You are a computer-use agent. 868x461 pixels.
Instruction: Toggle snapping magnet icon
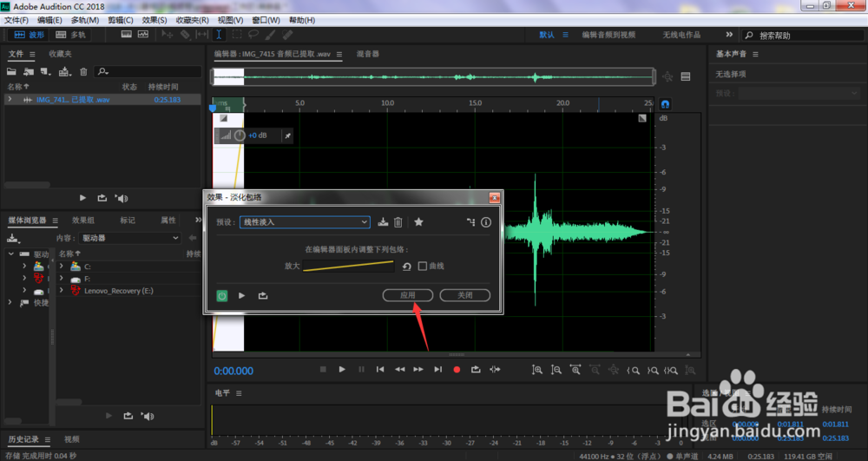(x=665, y=103)
